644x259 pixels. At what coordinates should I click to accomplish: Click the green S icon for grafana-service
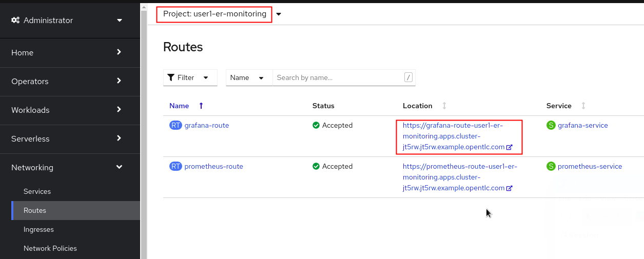coord(551,125)
